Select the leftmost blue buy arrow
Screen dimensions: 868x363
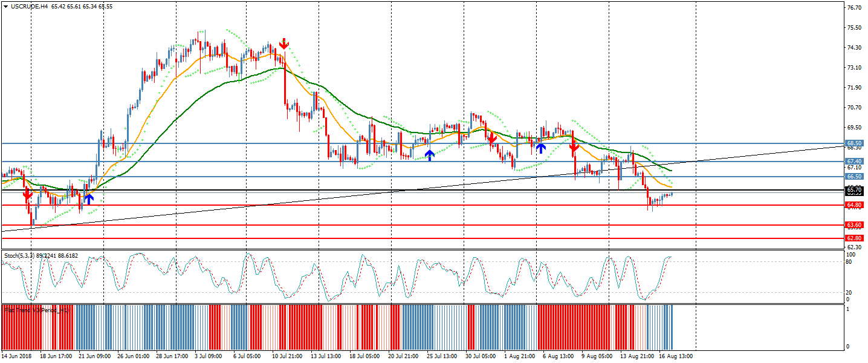click(89, 198)
